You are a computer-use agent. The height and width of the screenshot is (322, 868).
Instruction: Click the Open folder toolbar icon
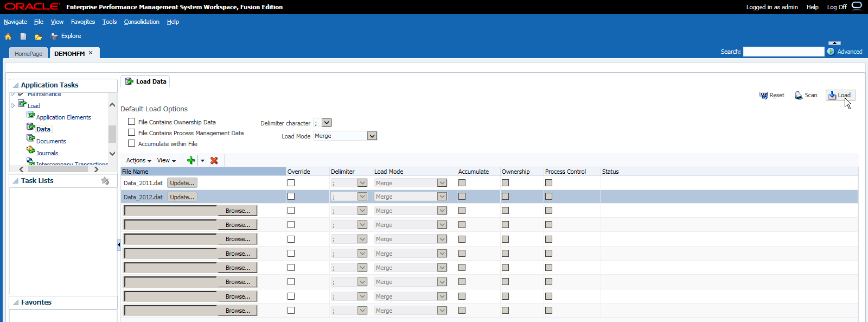(x=39, y=37)
